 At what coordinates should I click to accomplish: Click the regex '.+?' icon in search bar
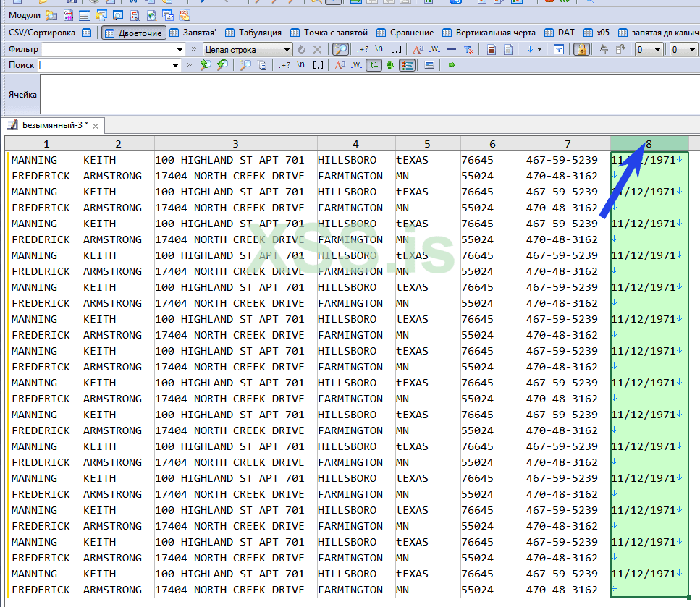[x=284, y=65]
